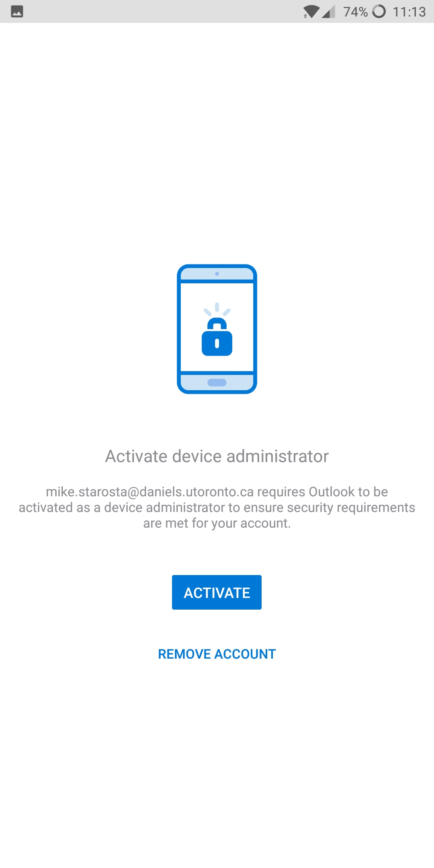Tap the cellular signal strength icon
The image size is (434, 868).
click(x=328, y=12)
